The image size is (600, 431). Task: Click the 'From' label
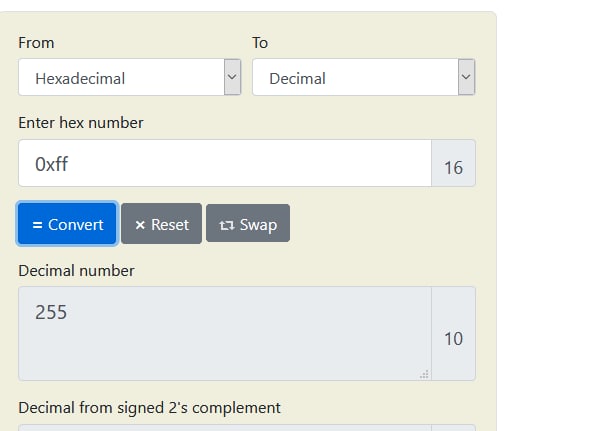36,42
